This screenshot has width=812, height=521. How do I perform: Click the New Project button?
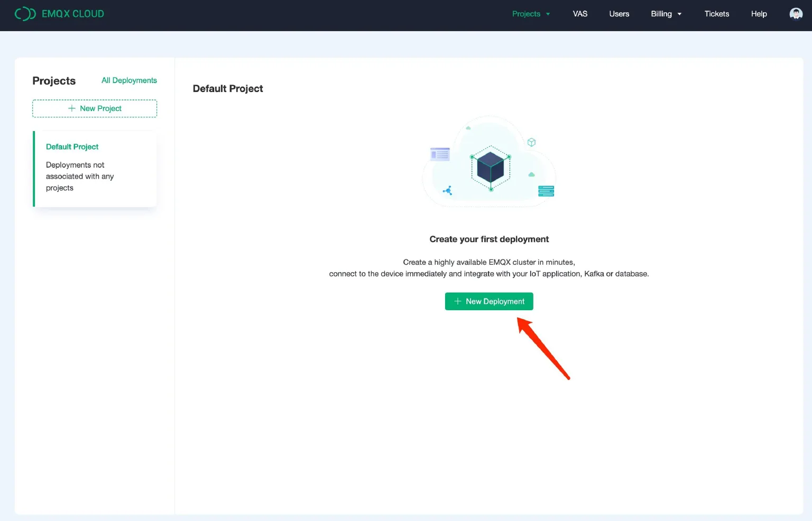[x=95, y=108]
